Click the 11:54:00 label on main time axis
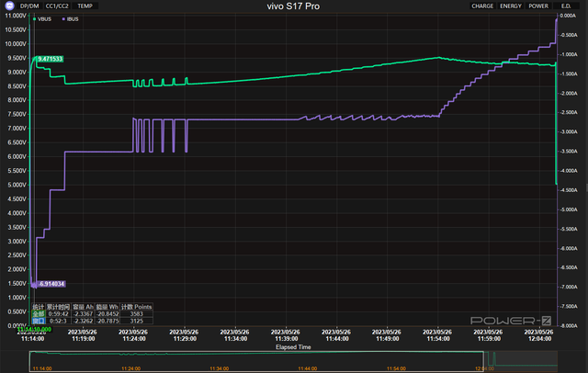Viewport: 588px width, 373px height. [x=438, y=338]
